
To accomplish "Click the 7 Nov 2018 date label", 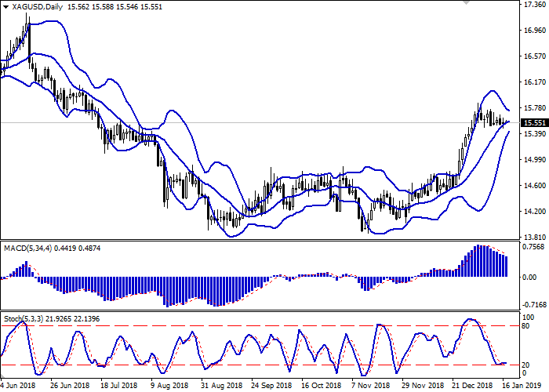I will [x=369, y=386].
